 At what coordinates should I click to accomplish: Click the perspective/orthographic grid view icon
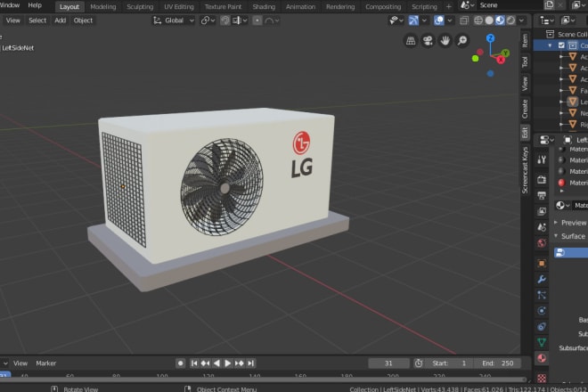pyautogui.click(x=411, y=40)
